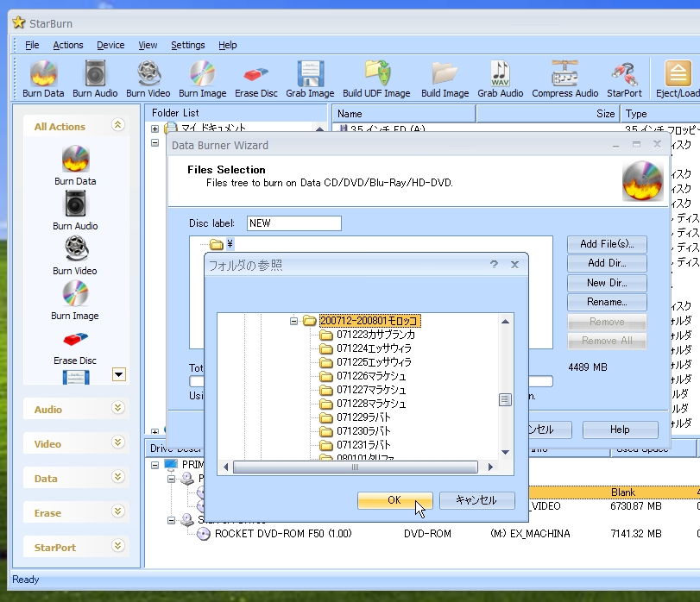
Task: Click the 7141.32 MB value in drive list
Action: pyautogui.click(x=636, y=534)
